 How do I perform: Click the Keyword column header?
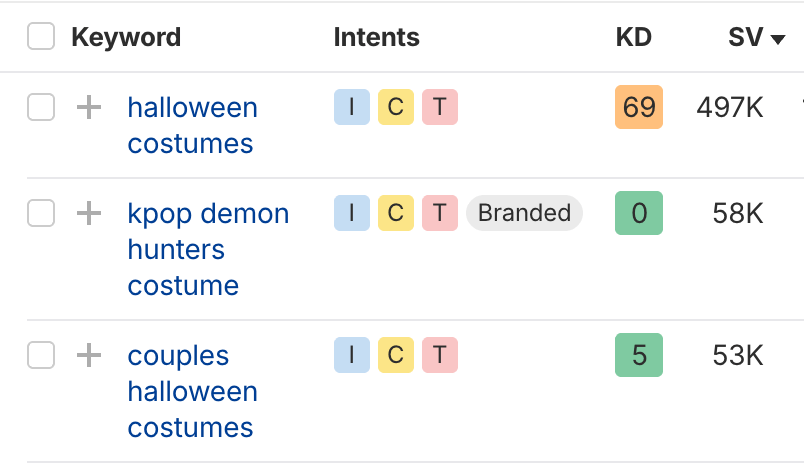(x=126, y=38)
